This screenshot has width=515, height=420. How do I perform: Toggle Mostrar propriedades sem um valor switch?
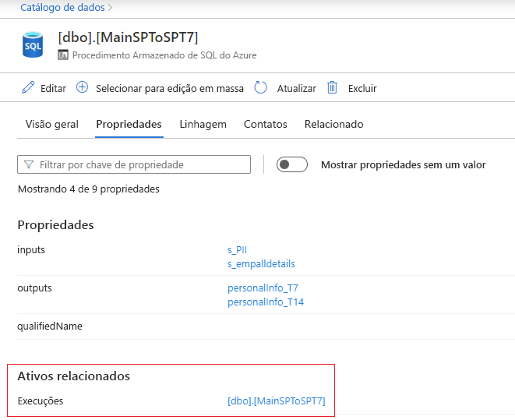(x=291, y=164)
